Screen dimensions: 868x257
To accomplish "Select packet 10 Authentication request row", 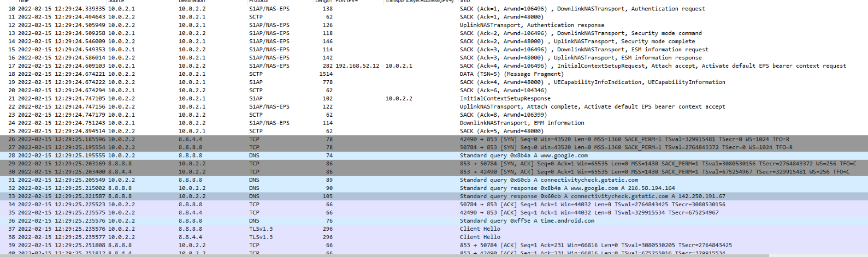I will [434, 9].
